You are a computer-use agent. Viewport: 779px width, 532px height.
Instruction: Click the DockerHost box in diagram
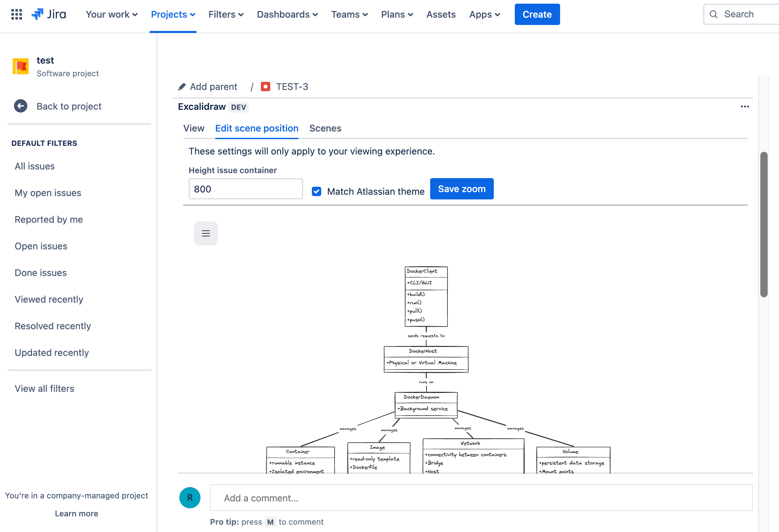click(426, 359)
